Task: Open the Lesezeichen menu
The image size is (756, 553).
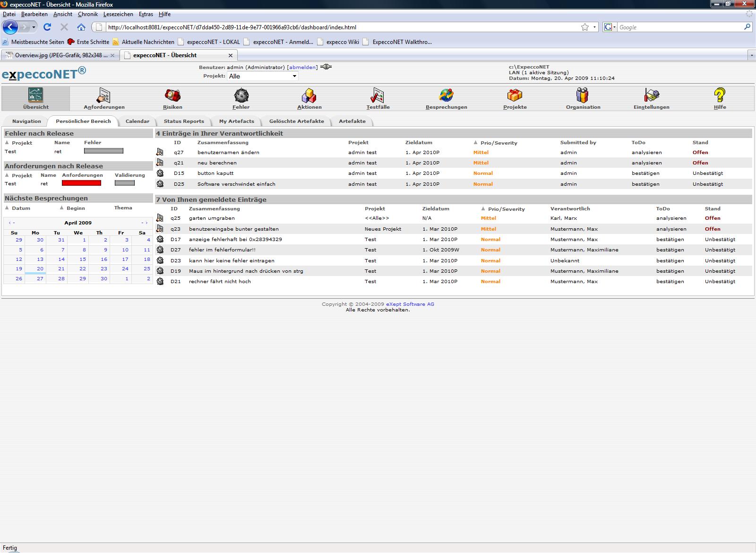Action: (118, 14)
